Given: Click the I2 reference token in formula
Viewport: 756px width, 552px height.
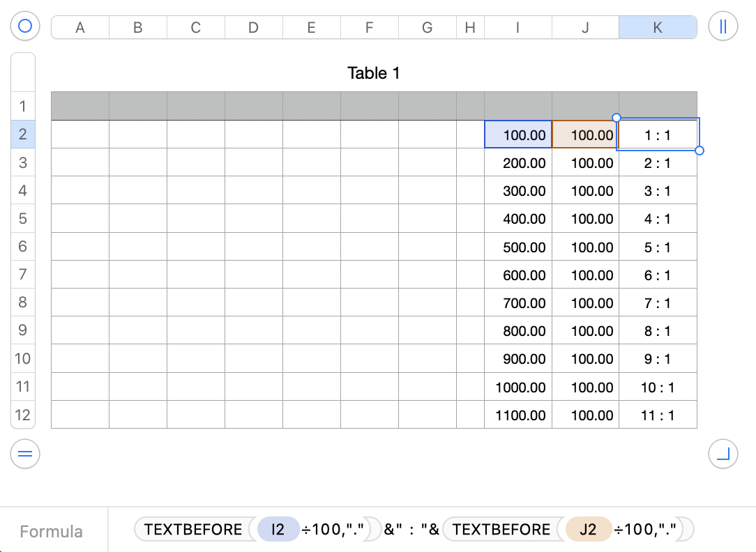Looking at the screenshot, I should (x=278, y=530).
